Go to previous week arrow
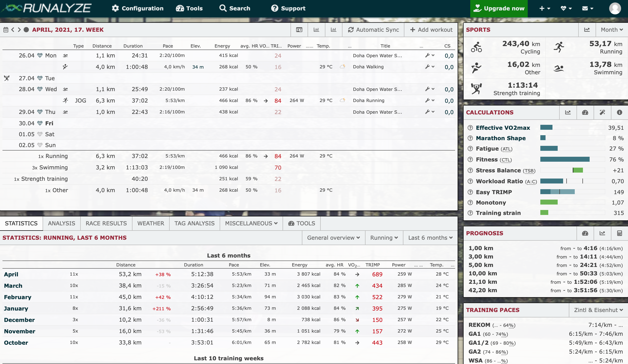The height and width of the screenshot is (364, 628). pyautogui.click(x=13, y=30)
